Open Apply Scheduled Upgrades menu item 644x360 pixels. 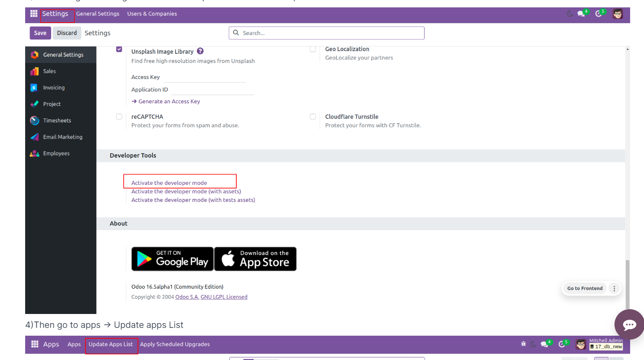175,344
